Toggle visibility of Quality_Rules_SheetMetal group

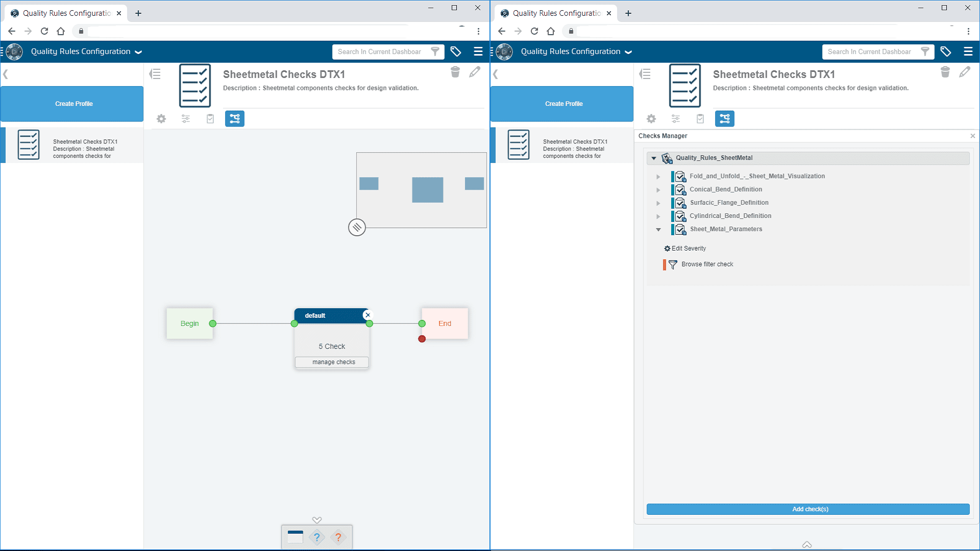(x=653, y=158)
